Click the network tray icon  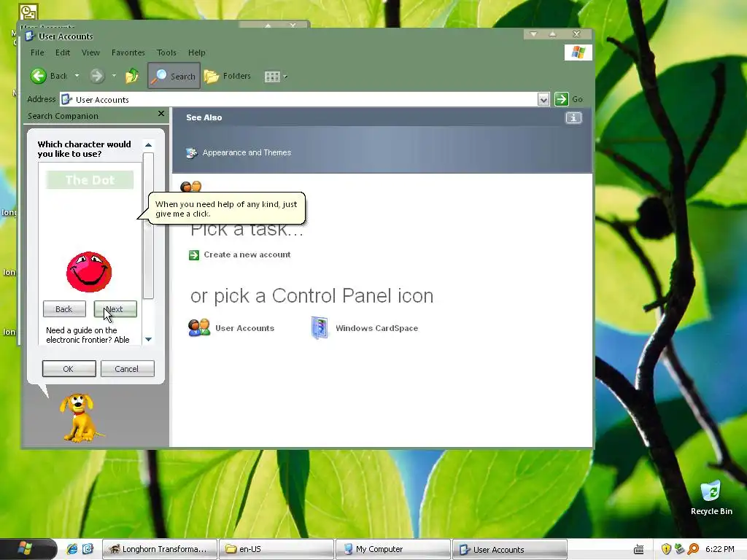tap(680, 549)
